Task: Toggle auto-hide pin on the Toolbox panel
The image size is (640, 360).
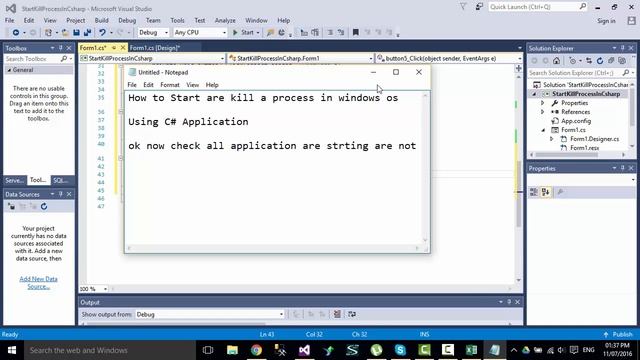Action: [60, 48]
